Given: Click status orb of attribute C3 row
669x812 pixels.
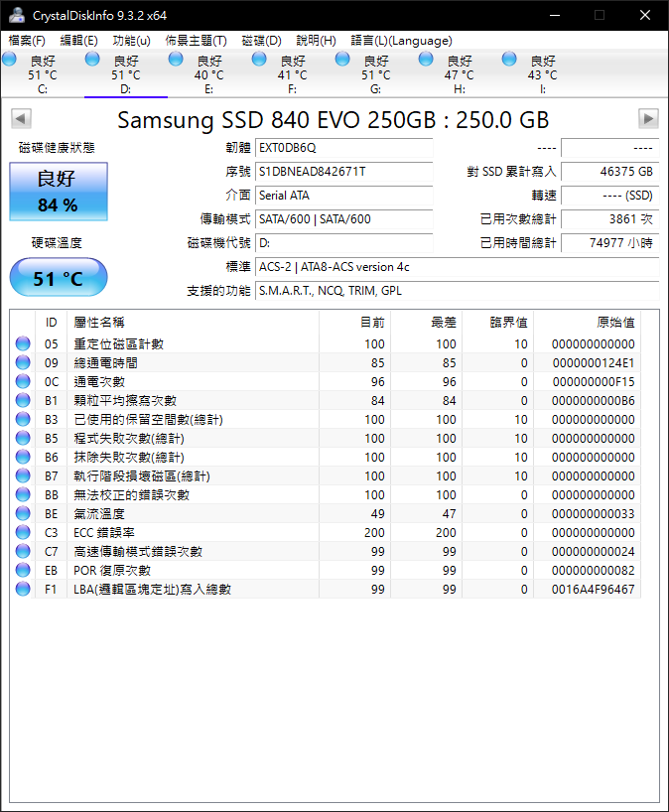Looking at the screenshot, I should point(23,532).
